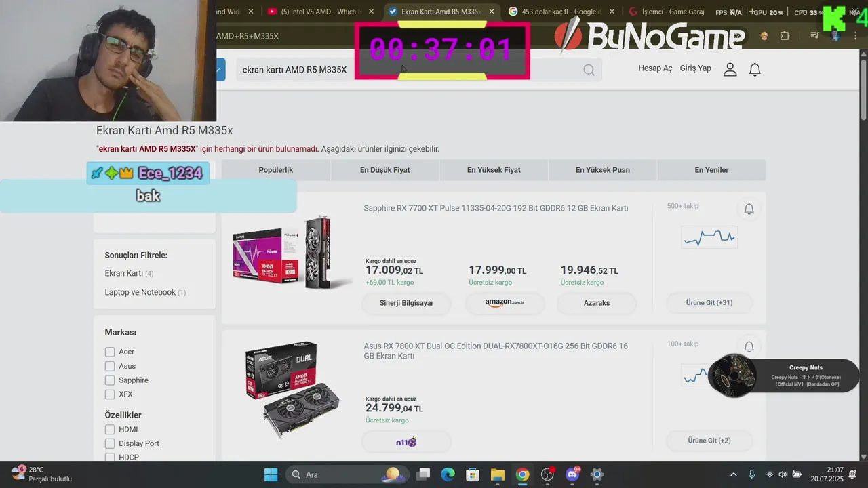Viewport: 868px width, 488px height.
Task: Open the weather widget on the taskbar
Action: coord(42,474)
